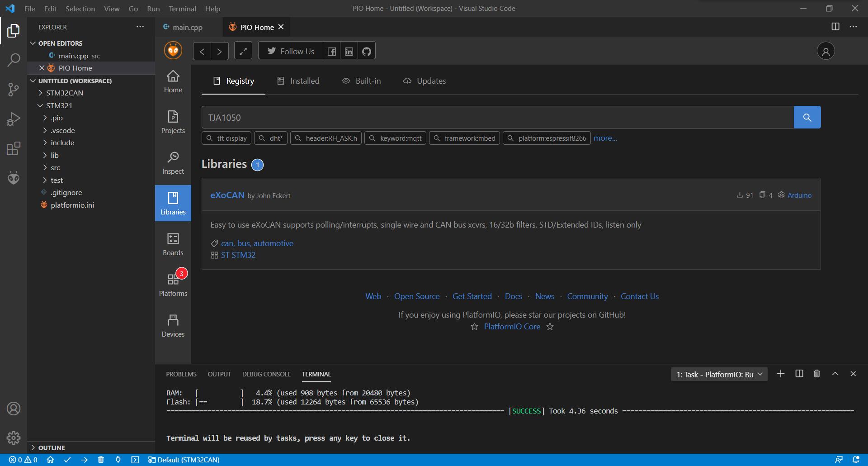Open the PlatformIO alien icon in activity bar
Image resolution: width=868 pixels, height=466 pixels.
14,178
